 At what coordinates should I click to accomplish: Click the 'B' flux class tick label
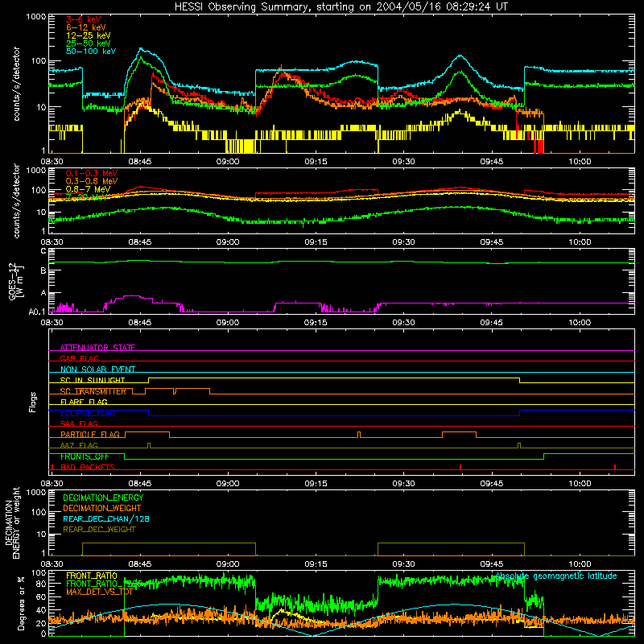[43, 271]
